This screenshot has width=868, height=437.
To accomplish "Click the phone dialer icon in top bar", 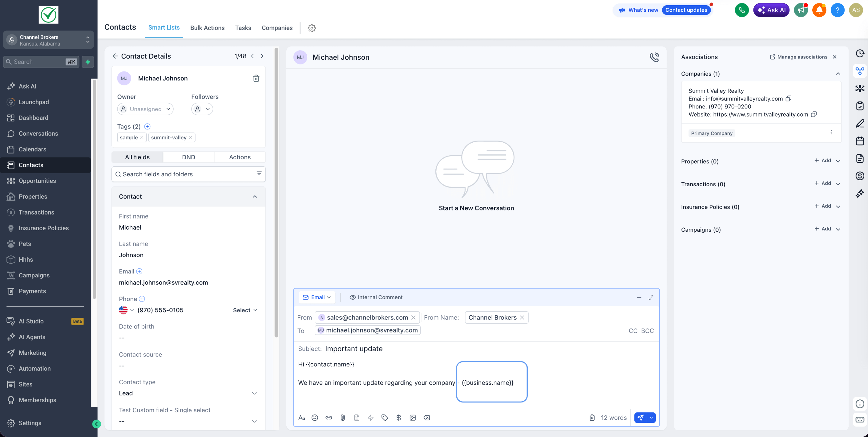I will [742, 10].
